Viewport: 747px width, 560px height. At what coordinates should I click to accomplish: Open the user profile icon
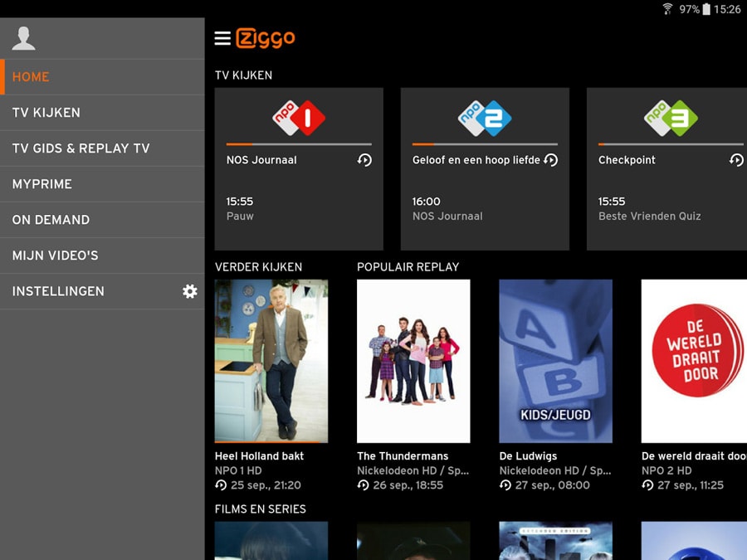23,38
